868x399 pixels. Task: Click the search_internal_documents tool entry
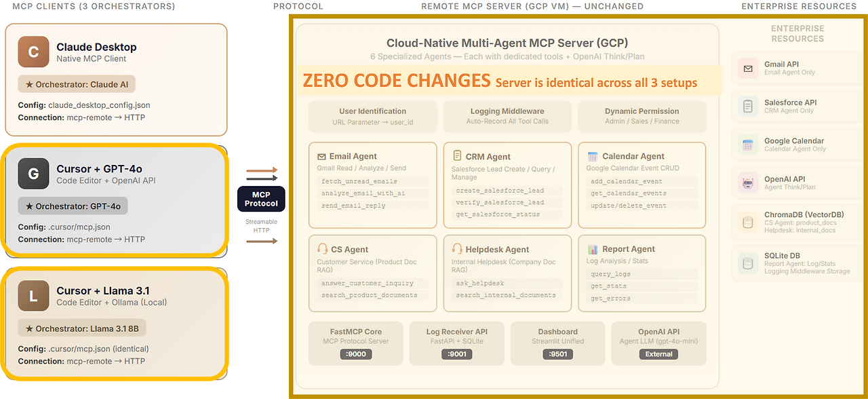coord(508,296)
